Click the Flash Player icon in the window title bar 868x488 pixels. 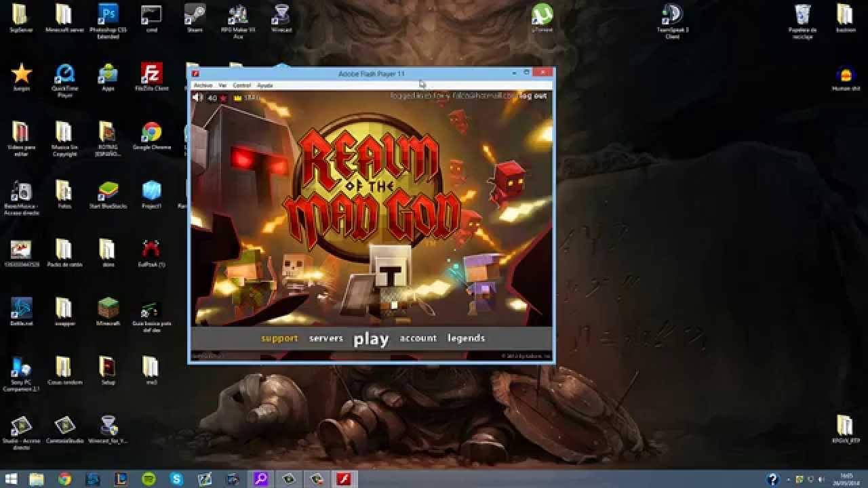(x=195, y=73)
